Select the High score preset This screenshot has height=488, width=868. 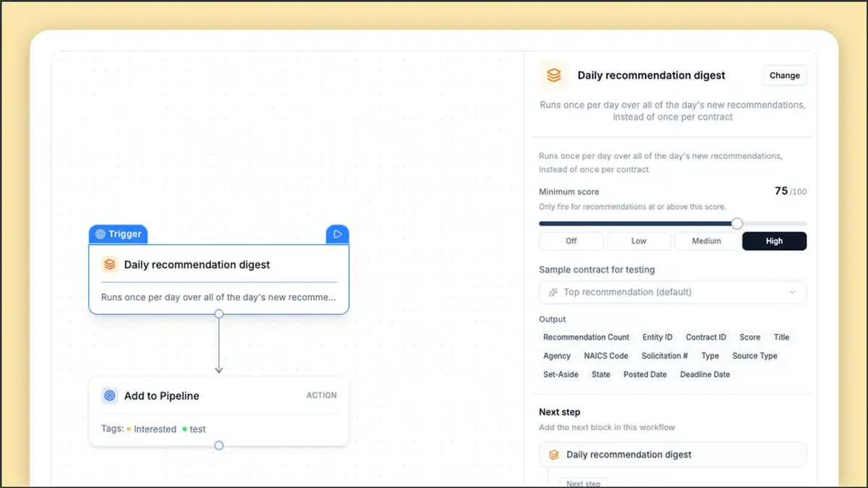point(774,241)
